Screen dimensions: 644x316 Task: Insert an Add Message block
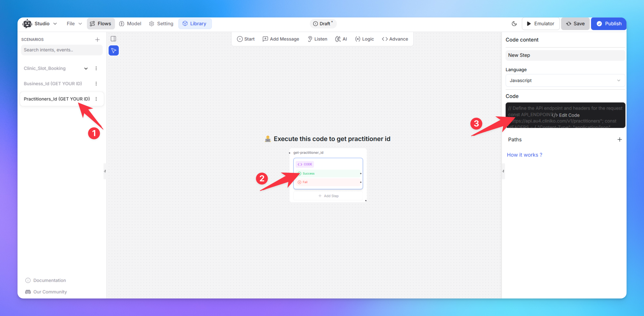281,39
